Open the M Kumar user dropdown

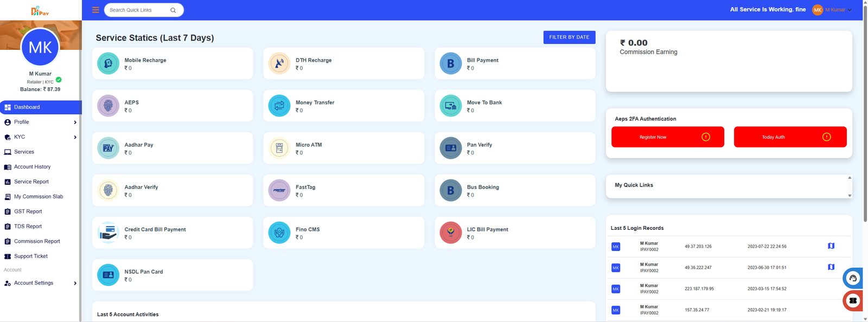832,10
